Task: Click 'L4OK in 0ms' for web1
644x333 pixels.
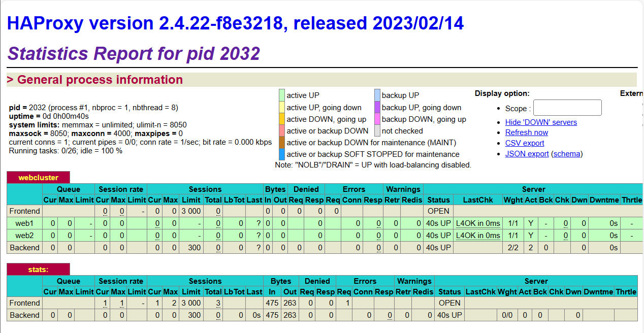Action: (478, 223)
